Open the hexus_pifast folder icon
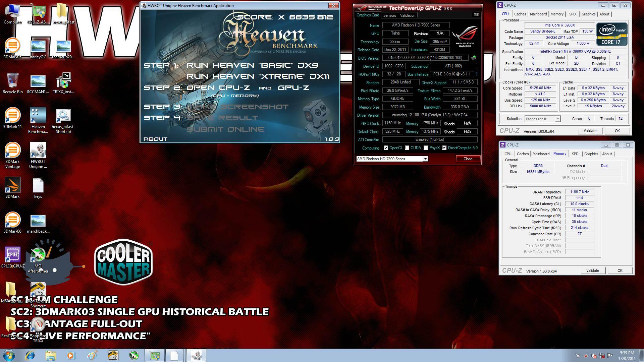Viewport: 644px width, 362px height. [x=63, y=14]
